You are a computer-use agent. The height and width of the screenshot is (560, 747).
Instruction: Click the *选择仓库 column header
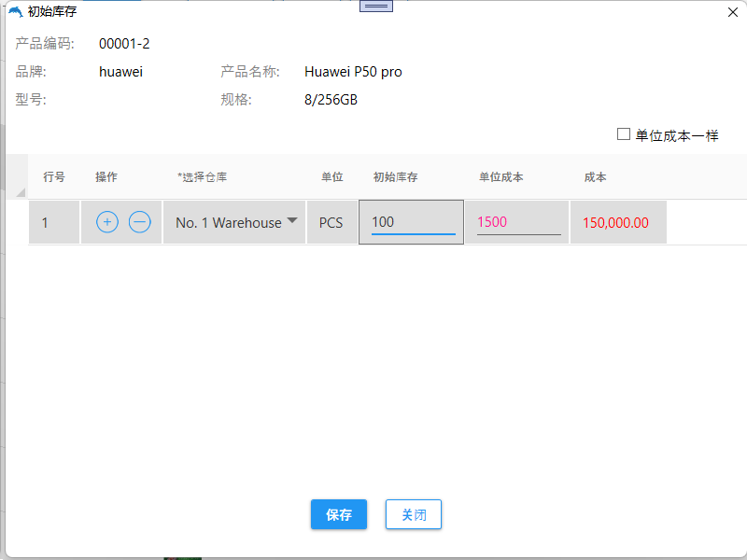[203, 177]
